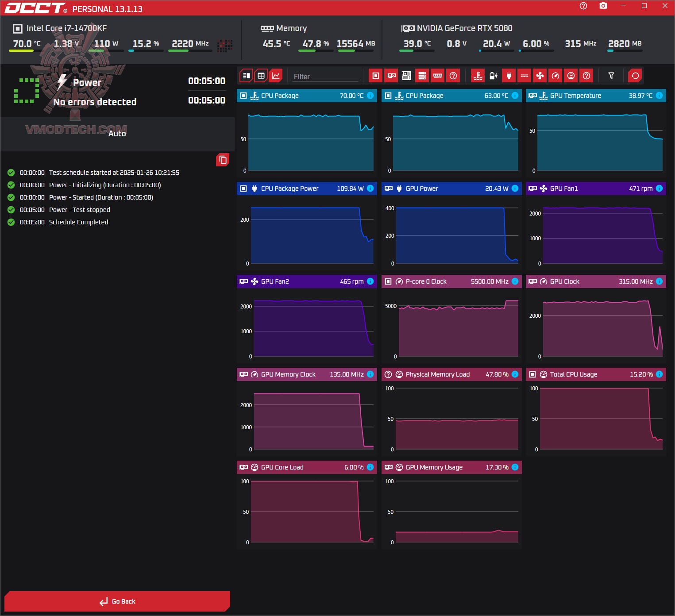Open info for CPU Package 70.00 °C
This screenshot has width=675, height=616.
coord(370,96)
